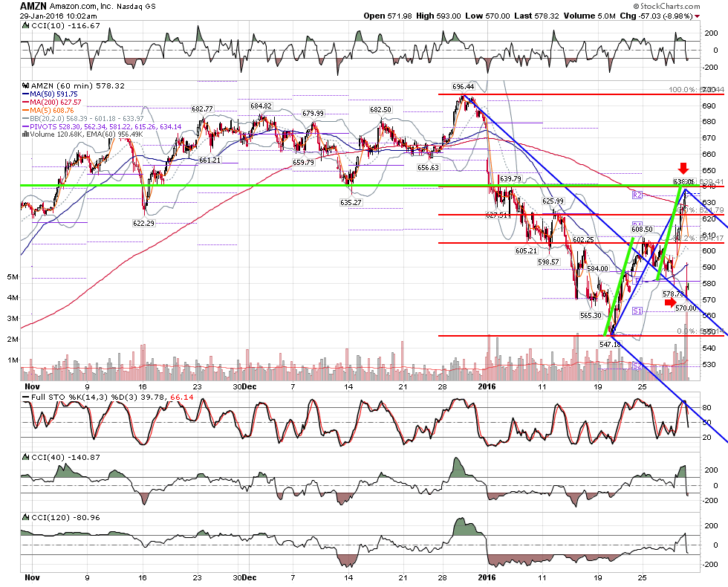Click the AMZN ticker symbol in the header
728x587 pixels.
tap(33, 7)
